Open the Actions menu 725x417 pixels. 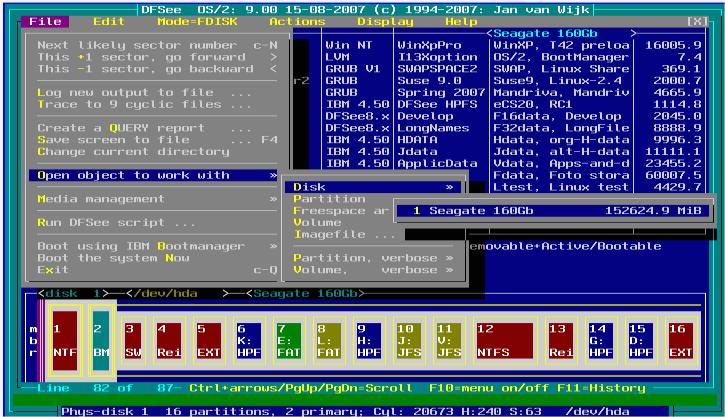(x=297, y=22)
